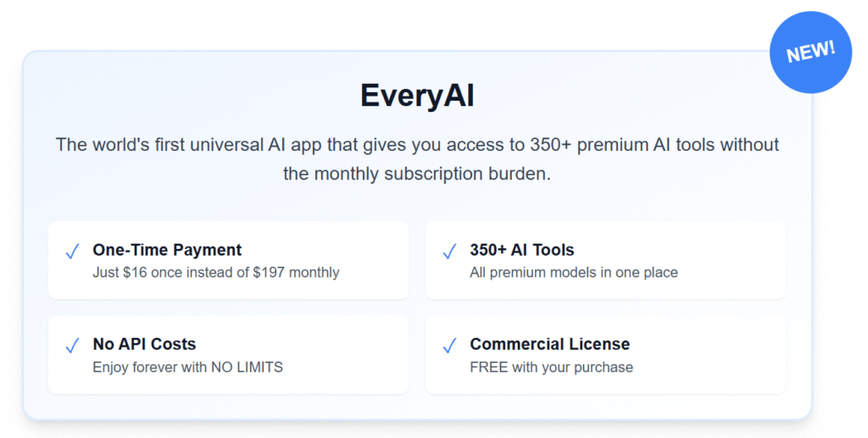Screen dimensions: 868x438
Task: Click checkmark beside Commercial License
Action: pos(449,346)
